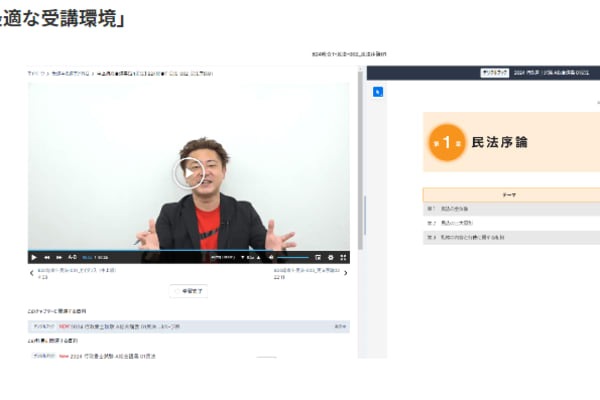Mute the video with the speaker icon

point(271,257)
